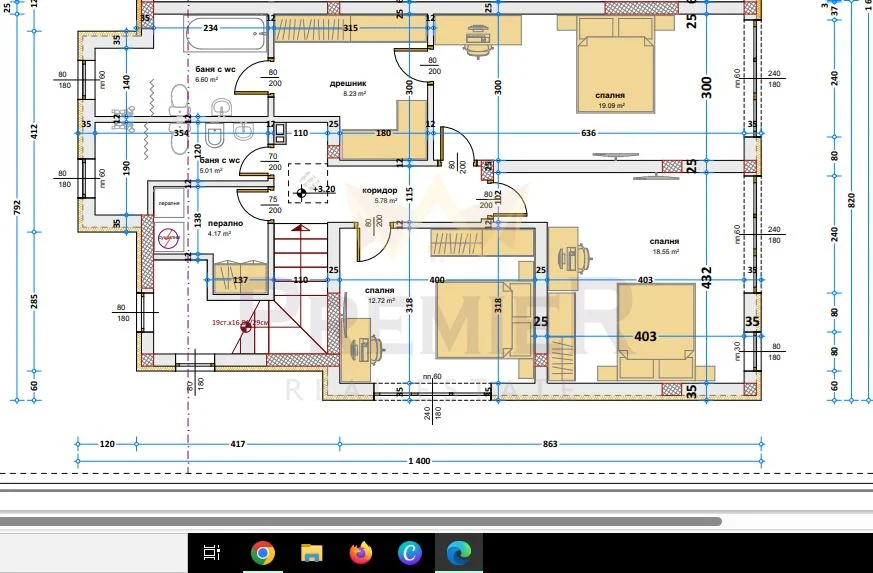Launch Firefox from the taskbar
The image size is (873, 573).
[x=360, y=552]
